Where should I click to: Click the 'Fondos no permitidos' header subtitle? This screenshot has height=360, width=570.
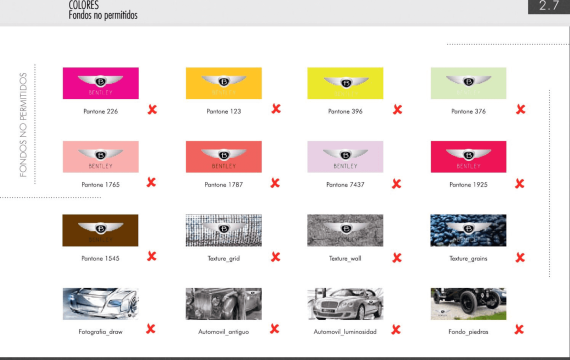coord(103,15)
